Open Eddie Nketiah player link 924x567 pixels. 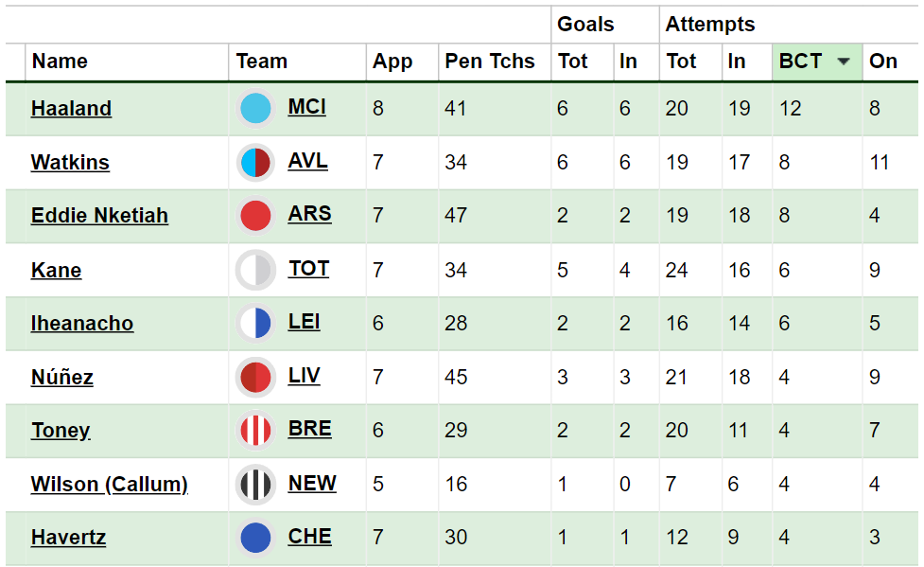pyautogui.click(x=99, y=216)
